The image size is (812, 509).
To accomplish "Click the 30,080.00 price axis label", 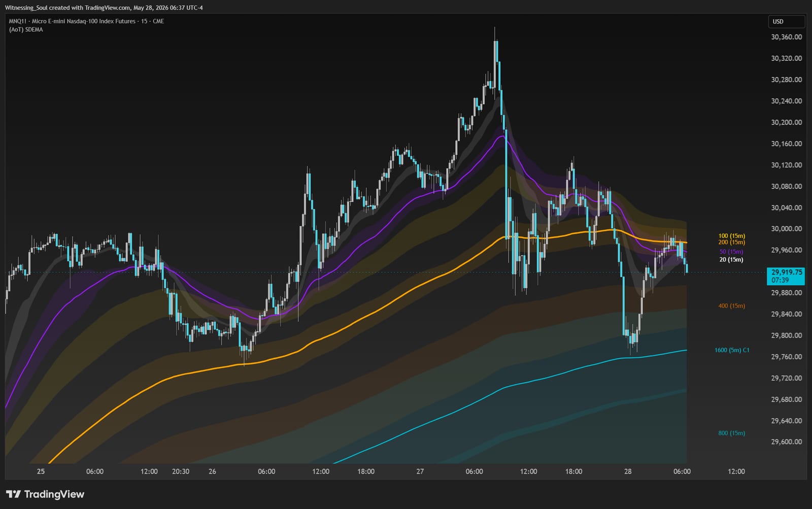I will (x=786, y=186).
